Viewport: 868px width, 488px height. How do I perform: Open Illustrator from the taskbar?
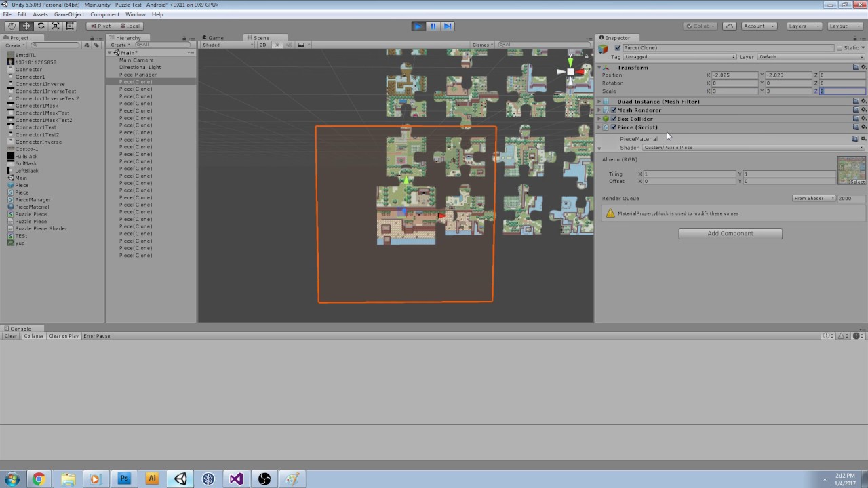(152, 479)
